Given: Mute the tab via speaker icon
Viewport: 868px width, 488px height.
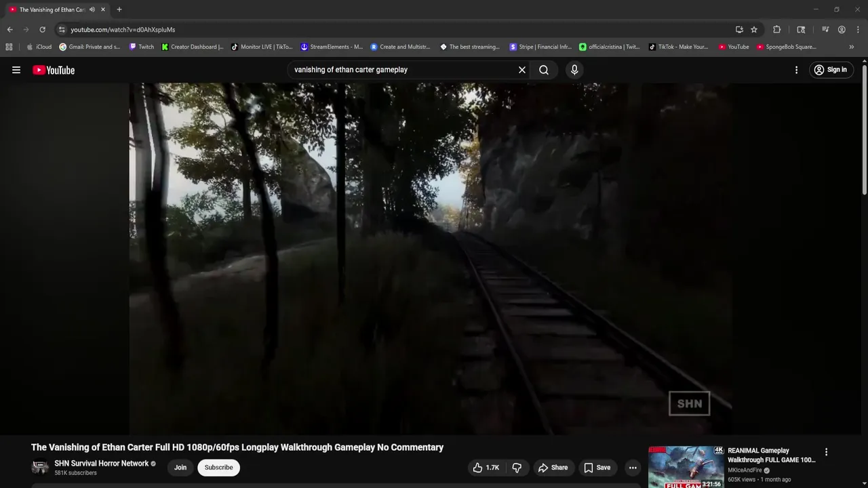Looking at the screenshot, I should pos(92,9).
